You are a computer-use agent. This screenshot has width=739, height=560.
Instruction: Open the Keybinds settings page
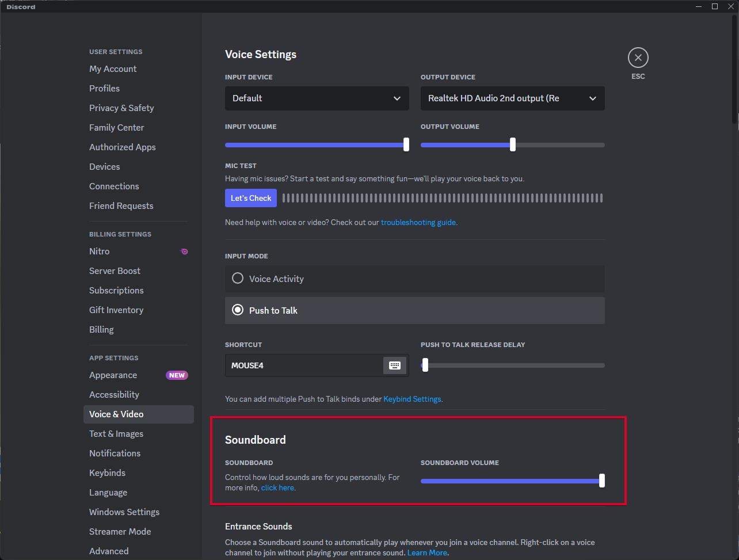139,473
